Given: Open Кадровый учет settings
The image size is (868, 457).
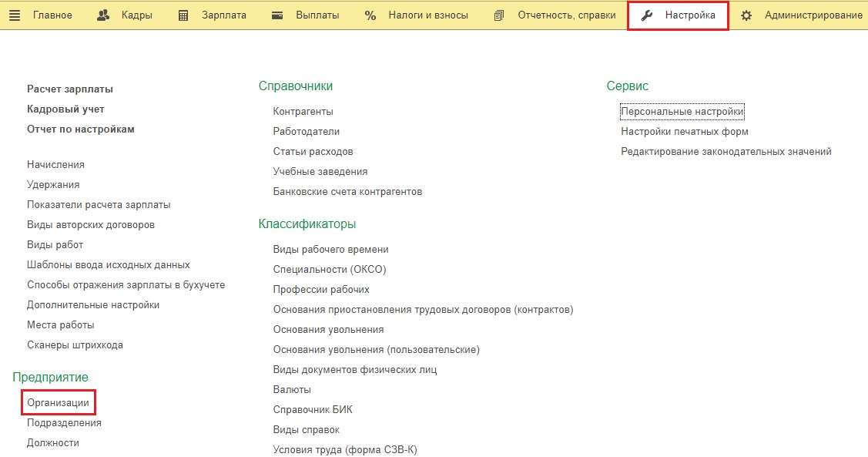Looking at the screenshot, I should click(x=66, y=109).
